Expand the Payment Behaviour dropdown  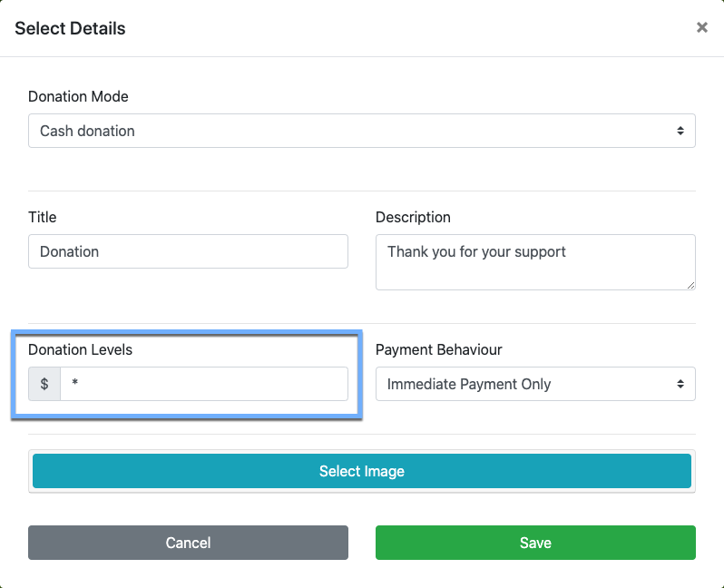click(x=535, y=384)
